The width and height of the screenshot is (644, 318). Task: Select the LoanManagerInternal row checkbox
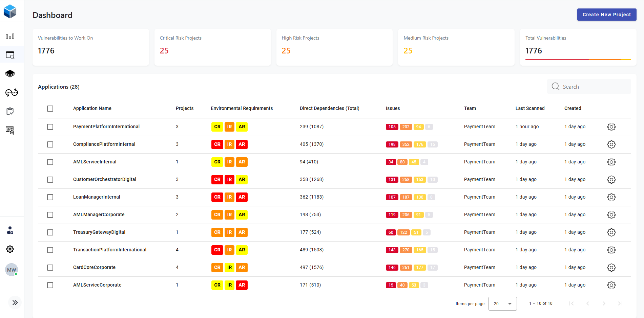(x=50, y=197)
